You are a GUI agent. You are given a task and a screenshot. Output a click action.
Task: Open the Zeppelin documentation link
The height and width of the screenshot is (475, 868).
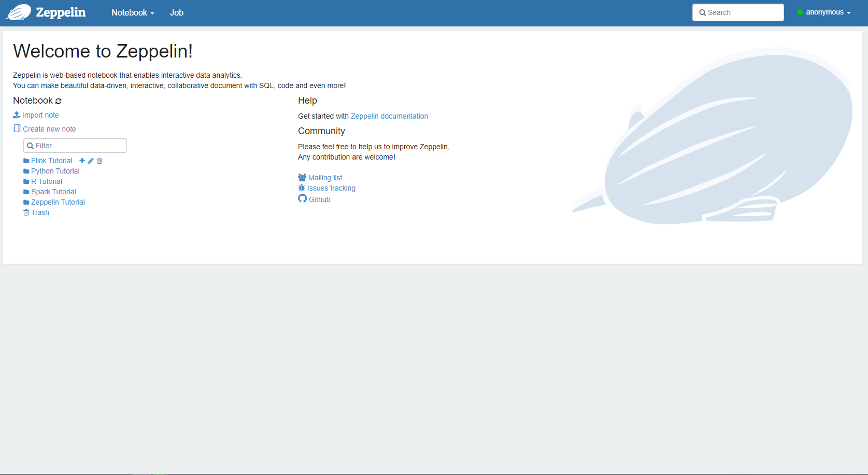point(389,116)
